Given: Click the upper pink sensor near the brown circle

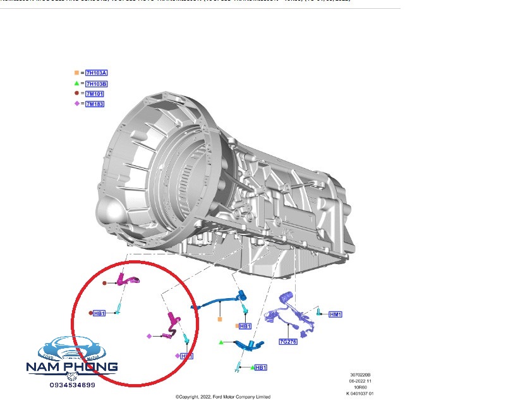Looking at the screenshot, I should [x=128, y=279].
